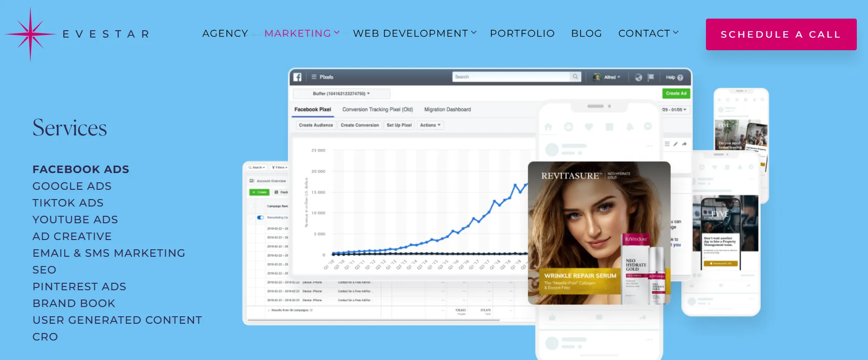Open the Alfred profile dropdown
868x360 pixels.
point(607,77)
